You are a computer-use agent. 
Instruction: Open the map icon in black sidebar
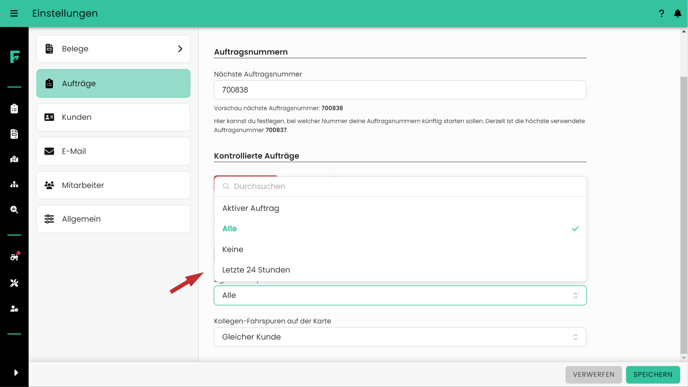coord(14,159)
